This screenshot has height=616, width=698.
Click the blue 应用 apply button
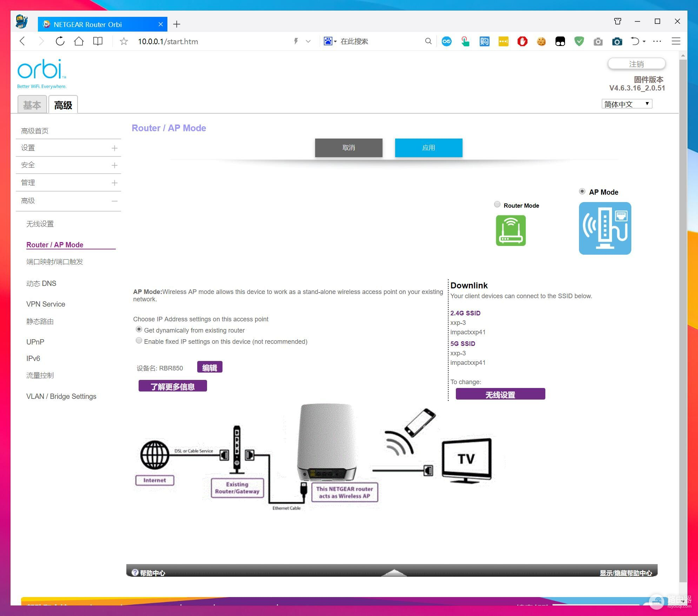(x=428, y=148)
